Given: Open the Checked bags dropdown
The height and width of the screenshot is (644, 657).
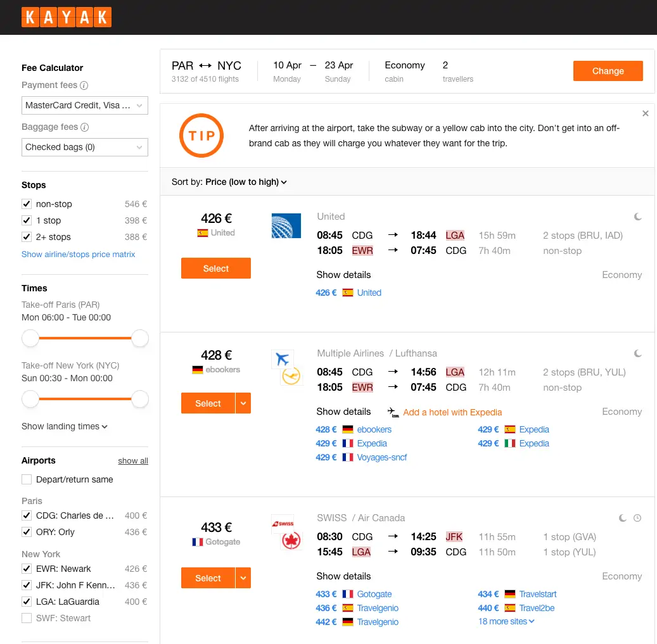Looking at the screenshot, I should [x=84, y=148].
